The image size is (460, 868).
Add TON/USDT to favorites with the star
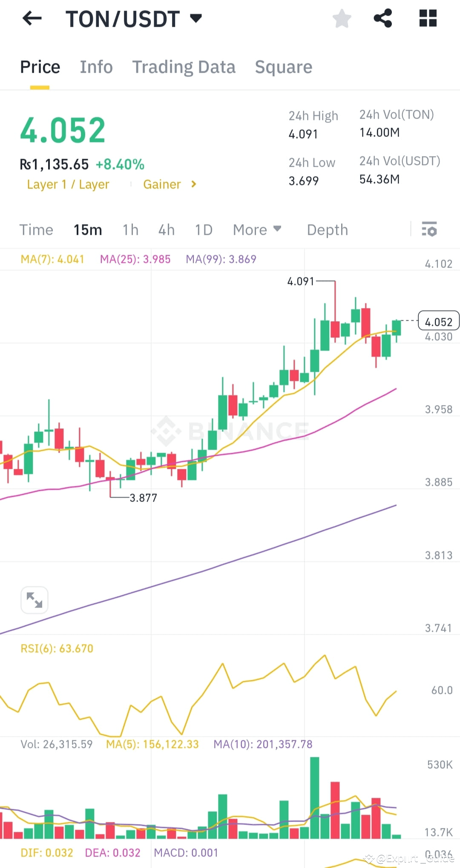point(342,19)
